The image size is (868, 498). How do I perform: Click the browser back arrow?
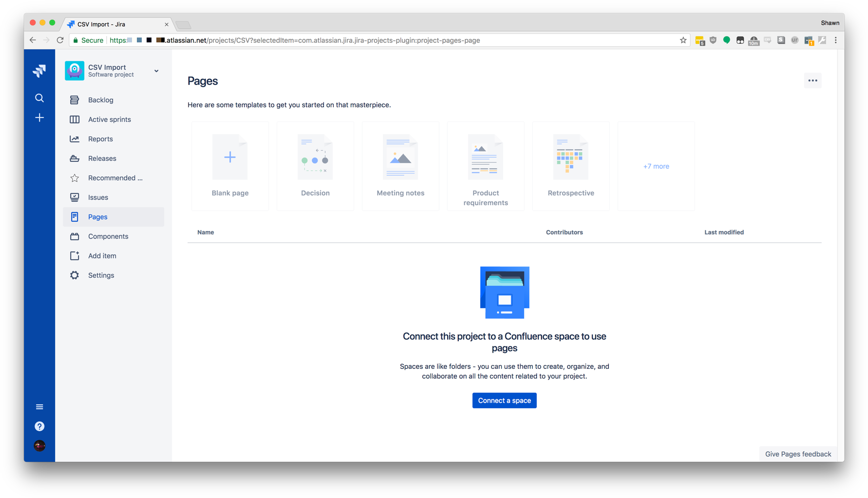click(33, 40)
